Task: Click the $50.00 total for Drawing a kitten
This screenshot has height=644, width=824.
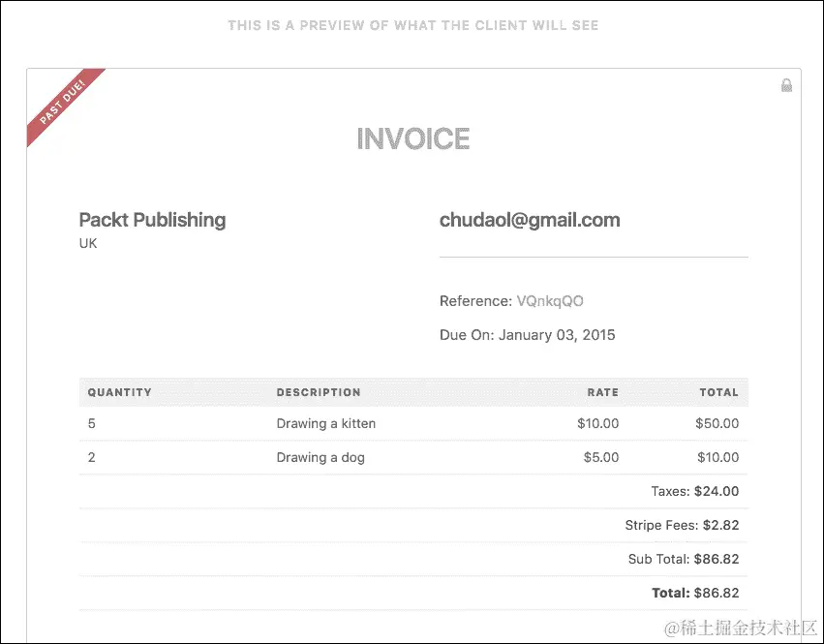Action: [x=717, y=423]
